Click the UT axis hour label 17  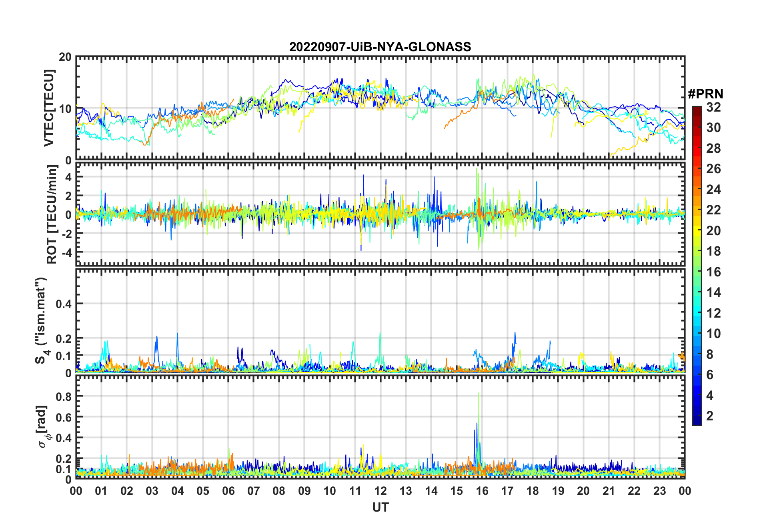507,491
